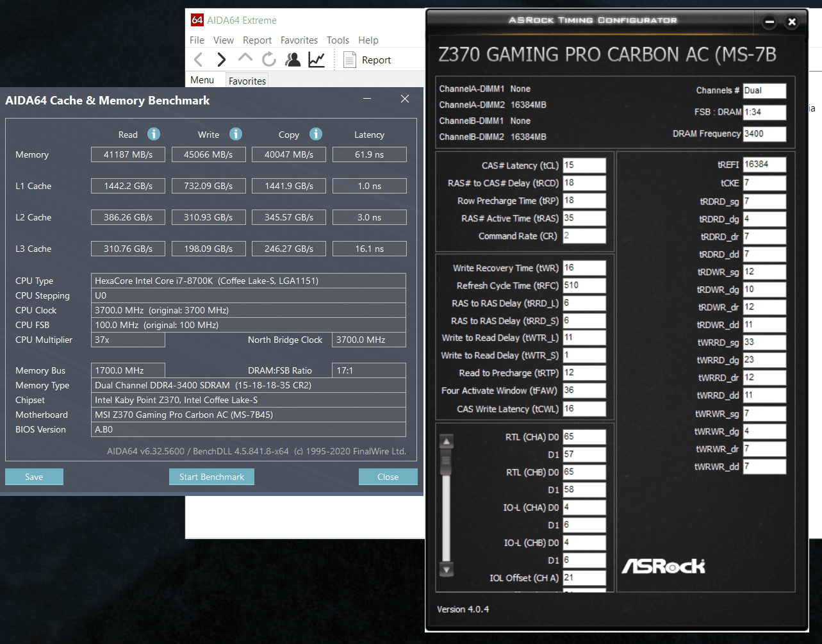
Task: Click the tCKE value field
Action: tap(764, 183)
